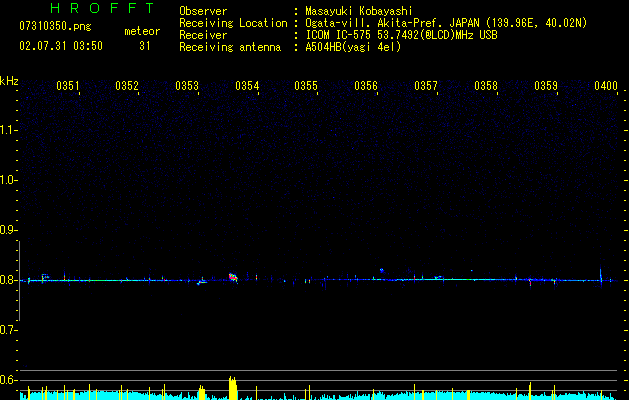Click the date stamp 02.07.31 03:50
This screenshot has height=400, width=629.
[x=61, y=46]
